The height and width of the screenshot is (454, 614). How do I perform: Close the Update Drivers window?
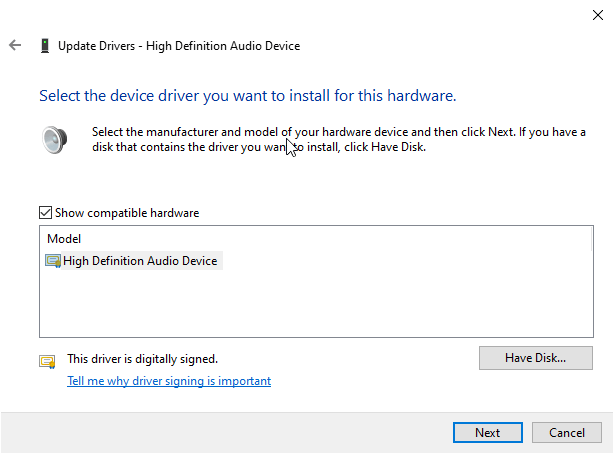point(597,14)
